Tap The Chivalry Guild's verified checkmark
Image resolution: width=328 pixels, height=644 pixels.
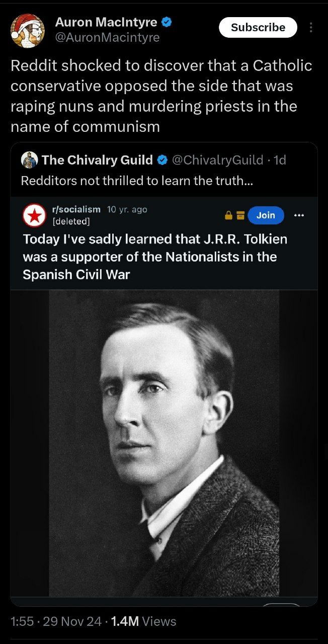[162, 160]
